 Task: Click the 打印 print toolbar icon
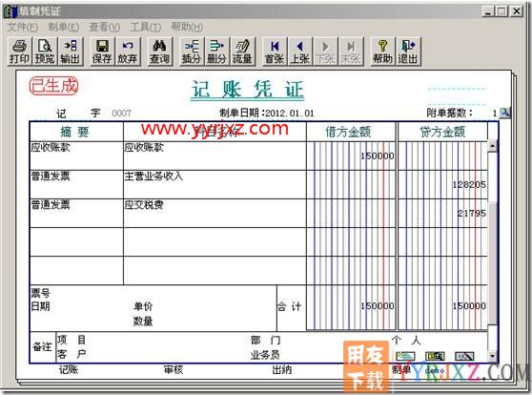click(x=19, y=52)
